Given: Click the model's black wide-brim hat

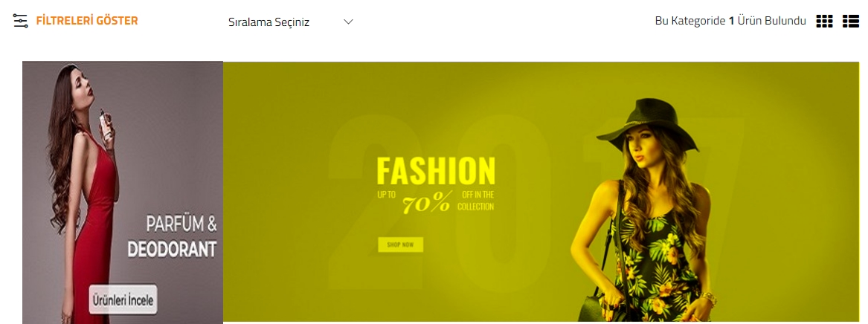Looking at the screenshot, I should pos(648,123).
